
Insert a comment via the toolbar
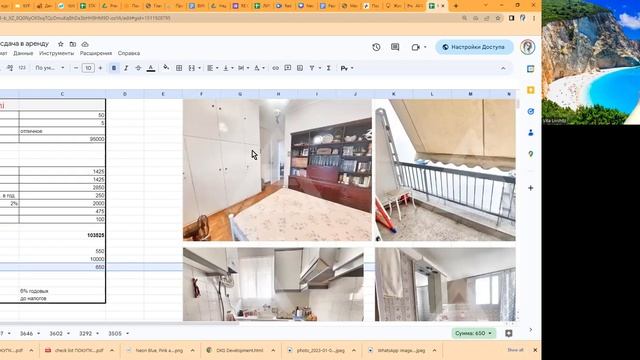tap(288, 68)
